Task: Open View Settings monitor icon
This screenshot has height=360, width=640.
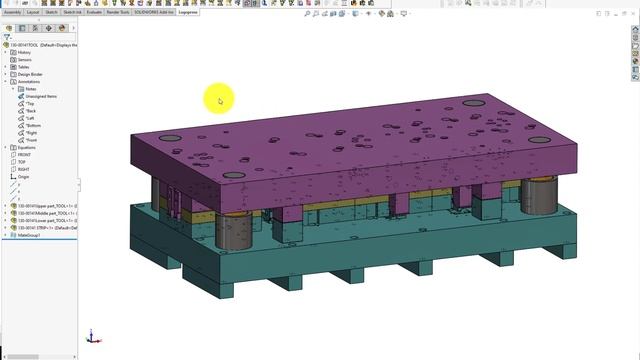Action: [404, 13]
